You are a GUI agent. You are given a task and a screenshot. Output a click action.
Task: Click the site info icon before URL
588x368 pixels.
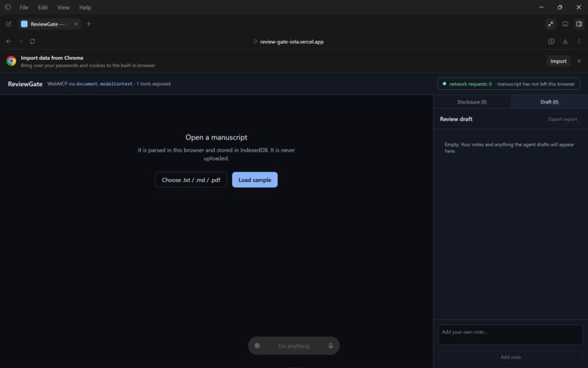tap(255, 42)
